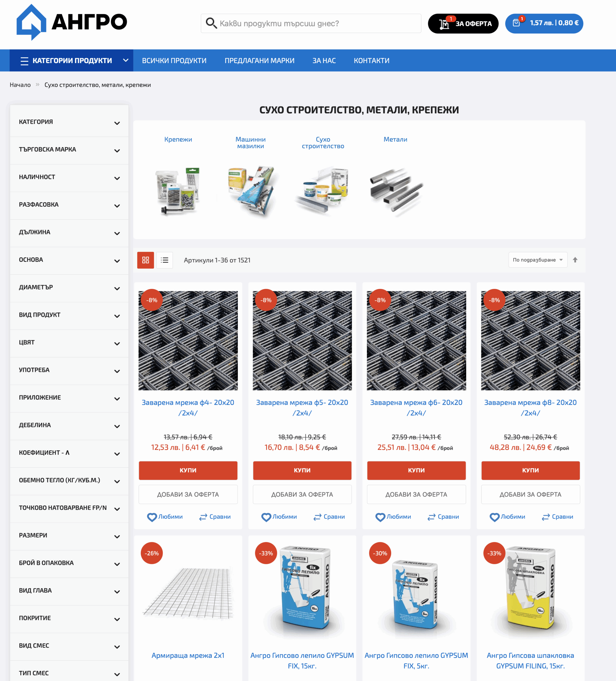Compare the Заварена мрежа ф8 product
616x681 pixels.
click(557, 517)
